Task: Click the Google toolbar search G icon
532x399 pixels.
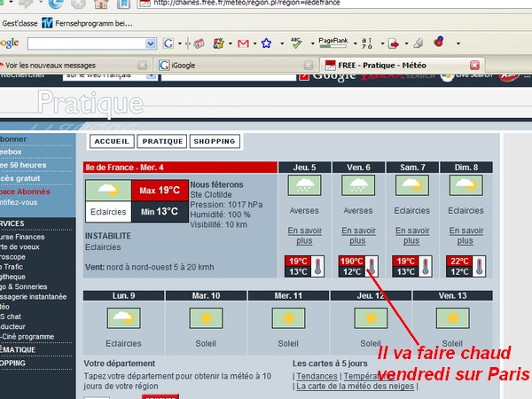Action: (x=167, y=43)
